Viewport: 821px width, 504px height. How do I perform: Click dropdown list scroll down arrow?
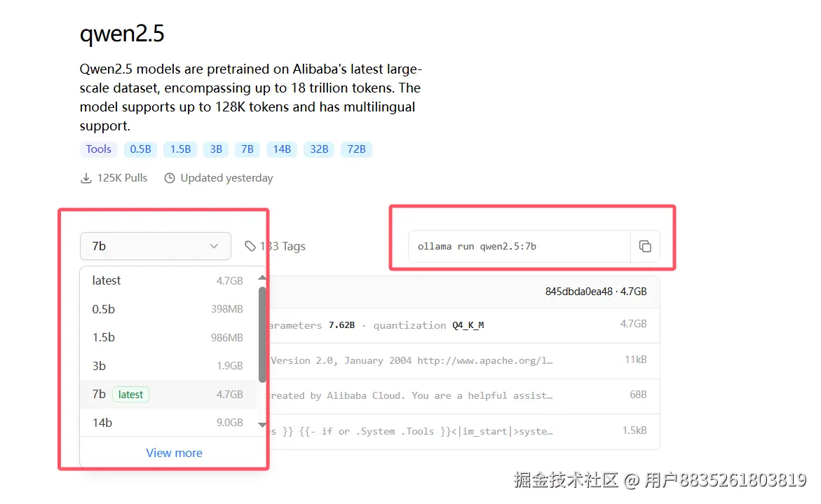262,425
